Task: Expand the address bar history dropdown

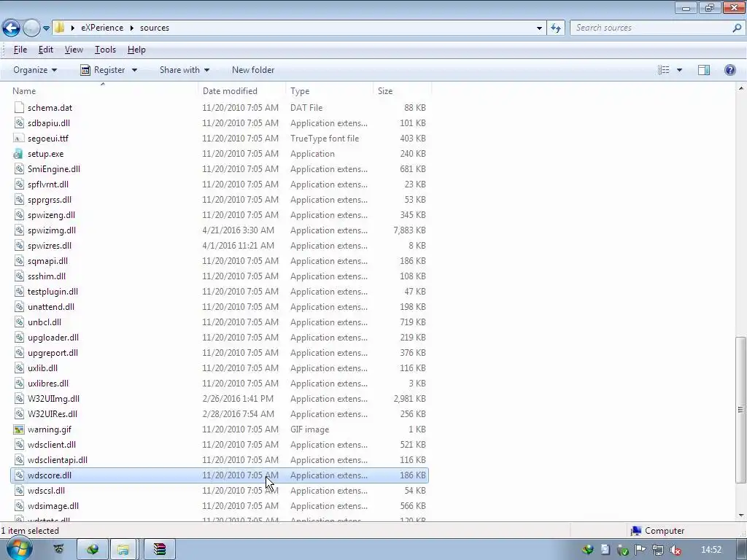Action: click(539, 28)
